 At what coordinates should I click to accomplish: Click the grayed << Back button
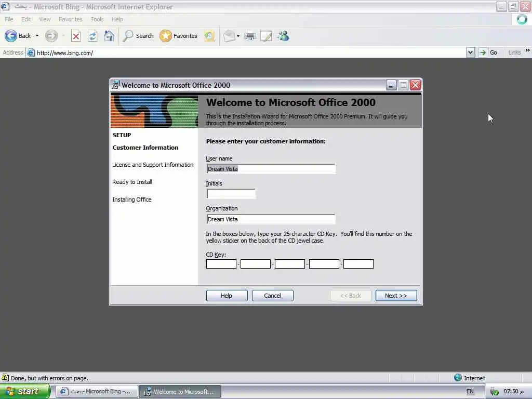click(351, 296)
